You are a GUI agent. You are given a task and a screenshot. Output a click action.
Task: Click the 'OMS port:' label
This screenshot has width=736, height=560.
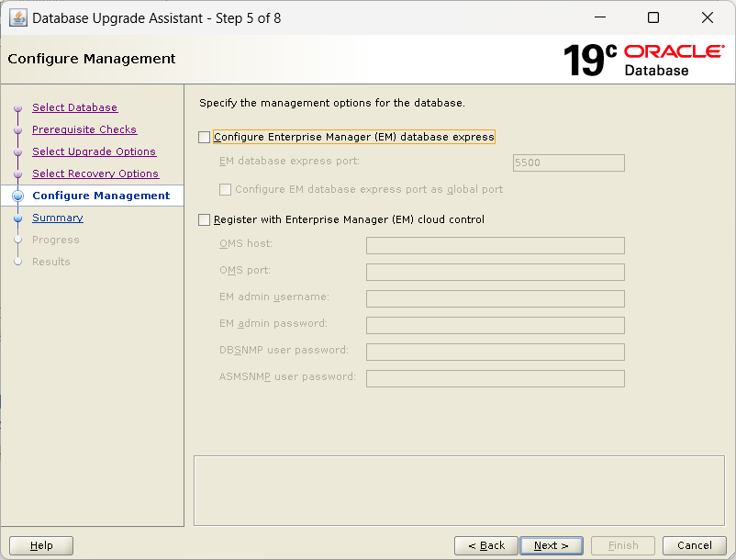[245, 271]
